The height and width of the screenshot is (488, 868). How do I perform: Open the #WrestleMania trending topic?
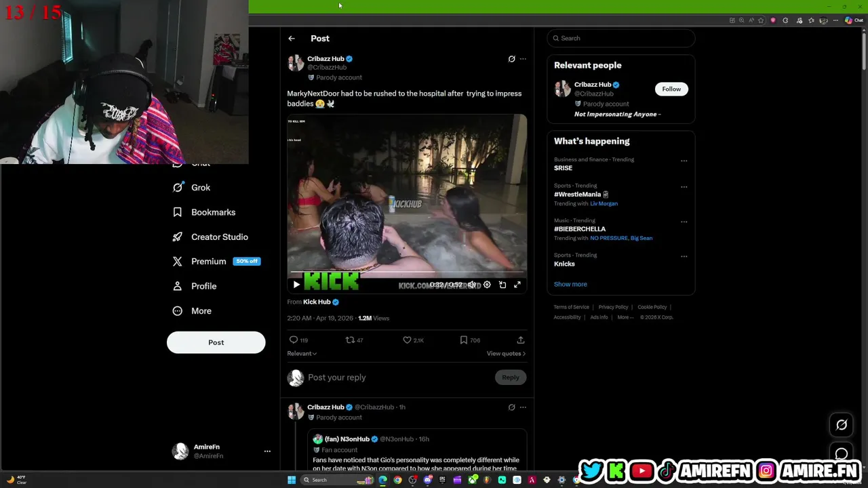[x=578, y=195]
